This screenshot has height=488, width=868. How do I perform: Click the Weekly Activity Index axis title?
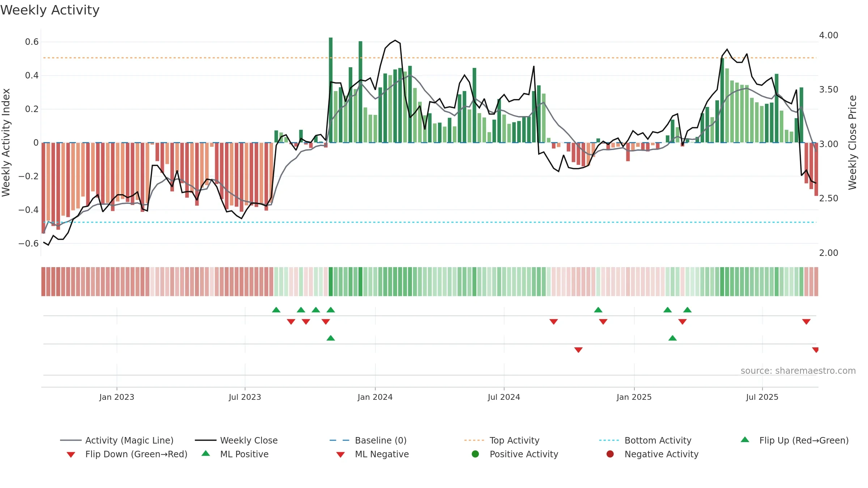[x=6, y=142]
